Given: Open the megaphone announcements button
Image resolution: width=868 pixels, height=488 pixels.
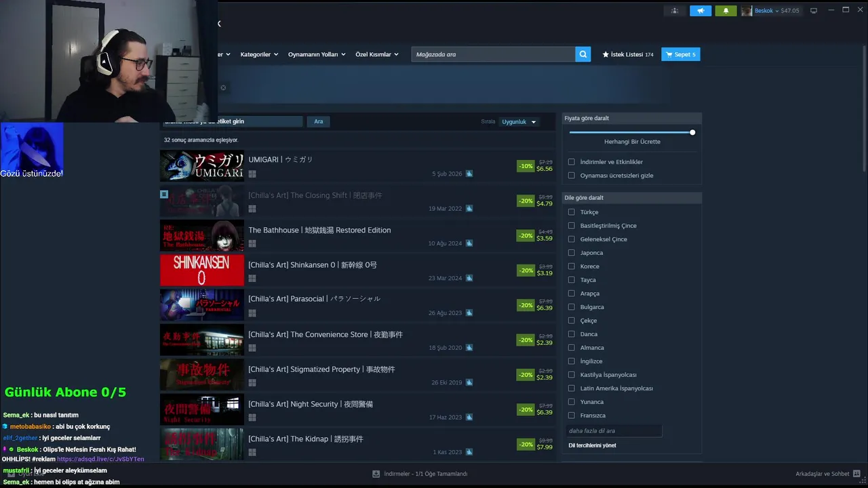Looking at the screenshot, I should 701,11.
